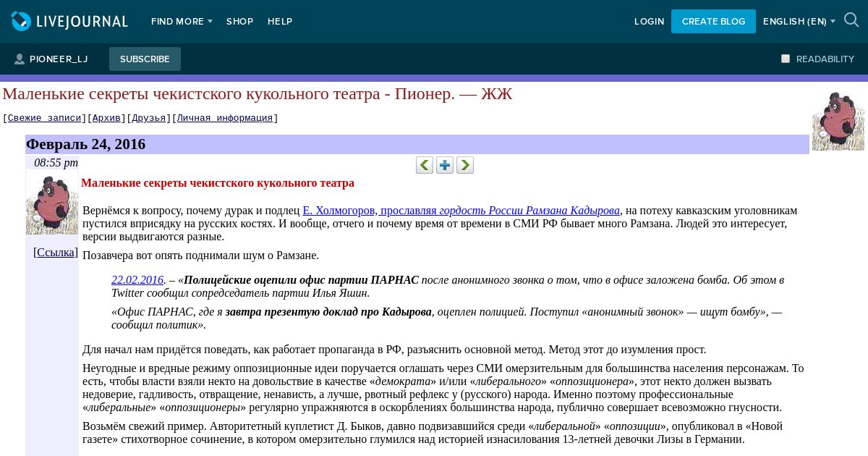Click the plus add-to-memories icon

coord(445,165)
